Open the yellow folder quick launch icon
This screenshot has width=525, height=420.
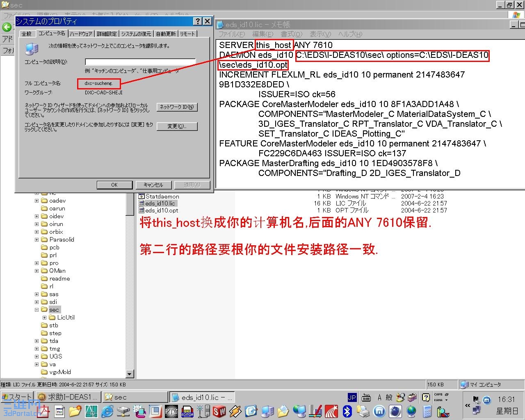coord(75,411)
